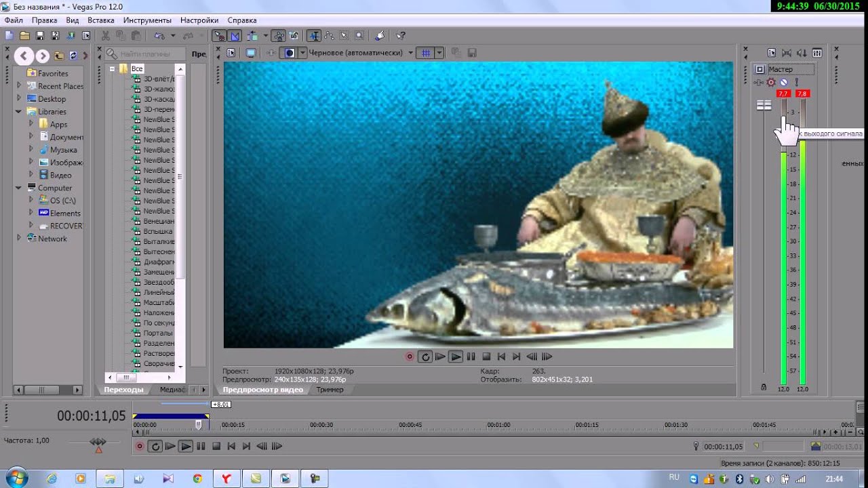
Task: Toggle Split Screen View button
Action: point(290,53)
